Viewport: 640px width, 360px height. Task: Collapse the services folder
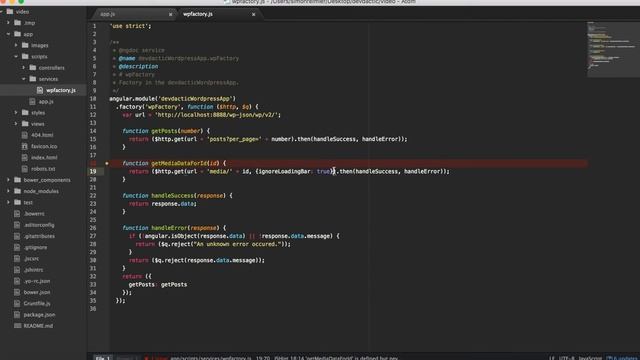tap(24, 79)
